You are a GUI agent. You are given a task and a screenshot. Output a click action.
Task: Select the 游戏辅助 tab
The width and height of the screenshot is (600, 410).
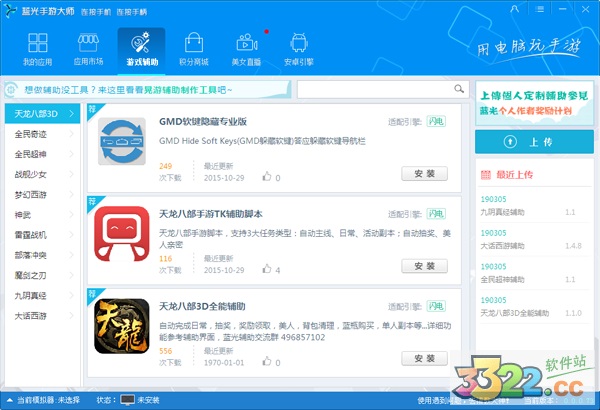pyautogui.click(x=142, y=51)
